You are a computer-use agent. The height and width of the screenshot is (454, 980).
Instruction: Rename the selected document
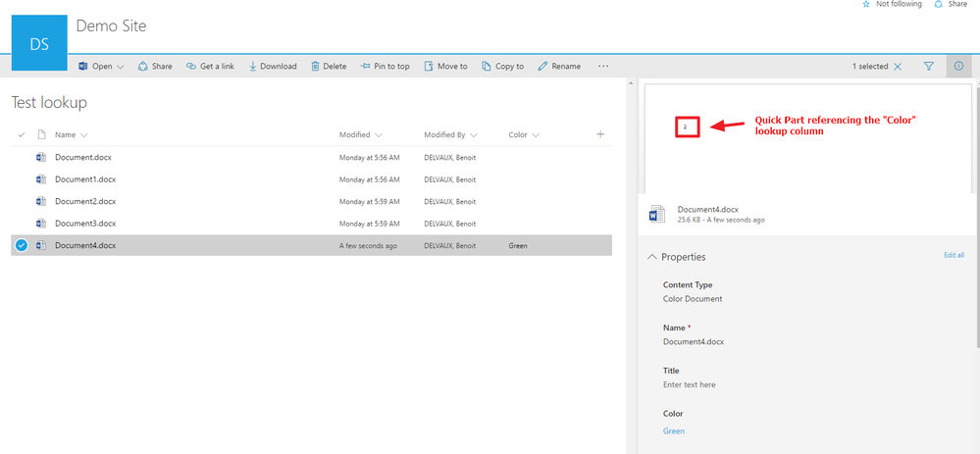(559, 67)
